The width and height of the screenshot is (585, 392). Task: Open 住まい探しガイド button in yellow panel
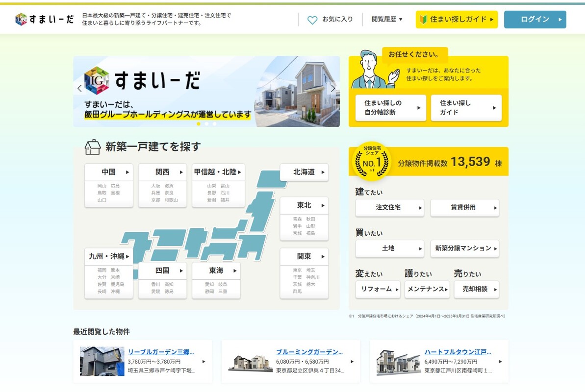466,108
